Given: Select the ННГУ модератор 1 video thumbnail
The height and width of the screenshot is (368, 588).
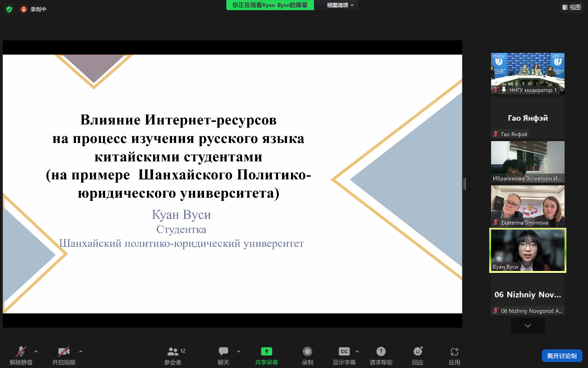Looking at the screenshot, I should pos(528,74).
